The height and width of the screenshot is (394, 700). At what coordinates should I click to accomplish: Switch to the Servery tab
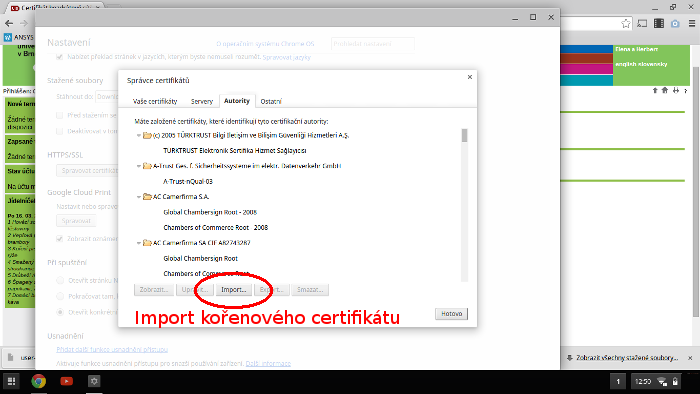[202, 101]
